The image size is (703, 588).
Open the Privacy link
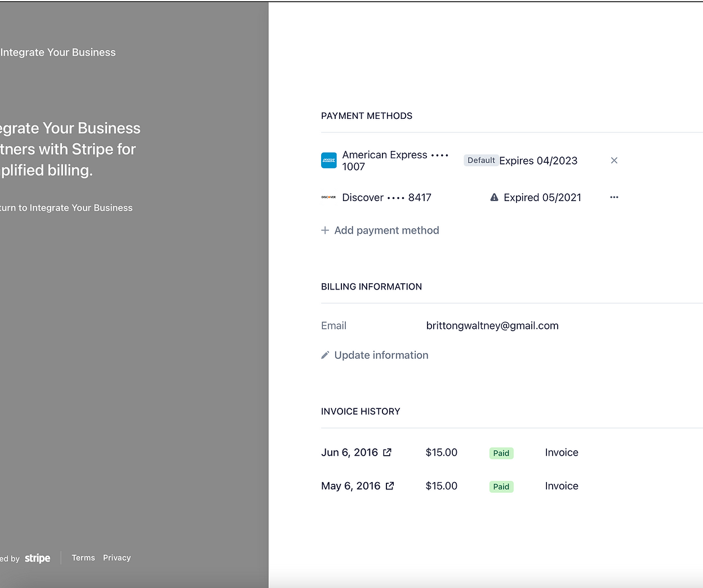click(117, 558)
